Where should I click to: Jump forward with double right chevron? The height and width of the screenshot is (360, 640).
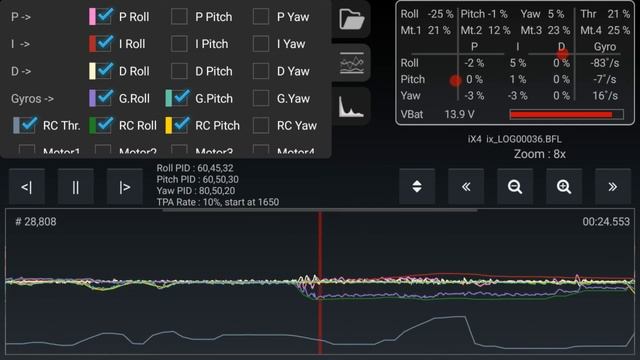pos(613,187)
